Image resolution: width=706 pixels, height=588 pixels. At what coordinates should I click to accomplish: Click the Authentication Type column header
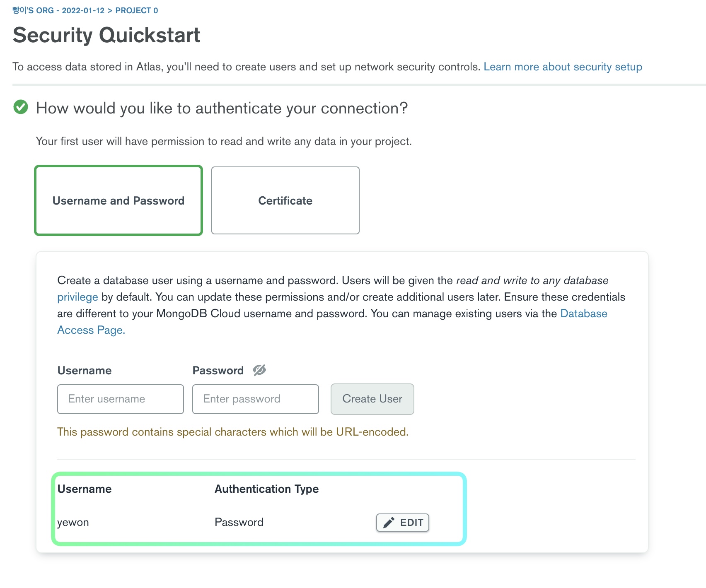click(266, 489)
